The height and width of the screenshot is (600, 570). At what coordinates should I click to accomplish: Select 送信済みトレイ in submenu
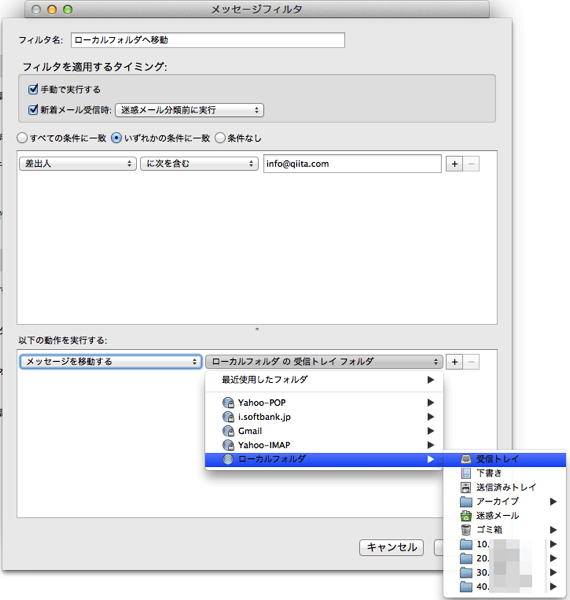505,487
